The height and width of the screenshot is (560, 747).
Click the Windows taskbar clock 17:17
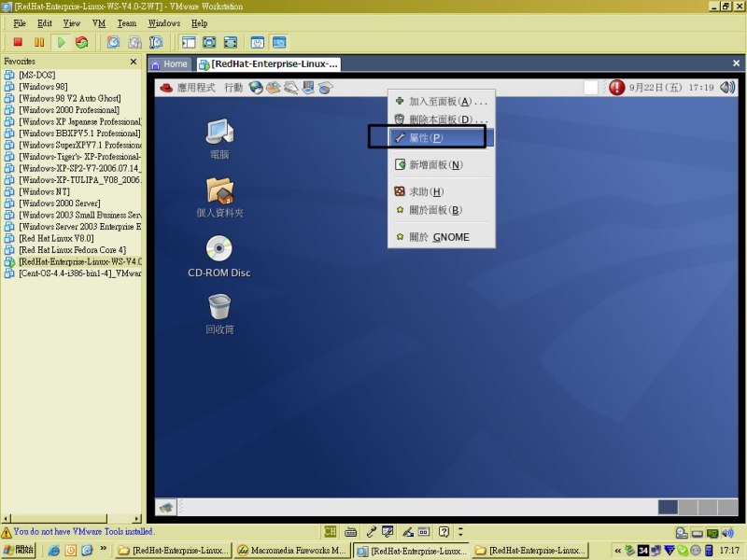(x=729, y=551)
